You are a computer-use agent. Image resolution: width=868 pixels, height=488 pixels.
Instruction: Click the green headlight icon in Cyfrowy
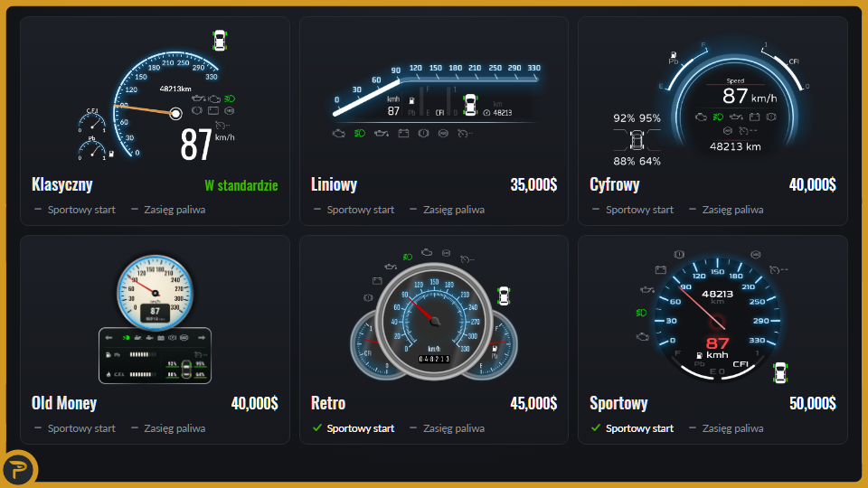(x=718, y=117)
